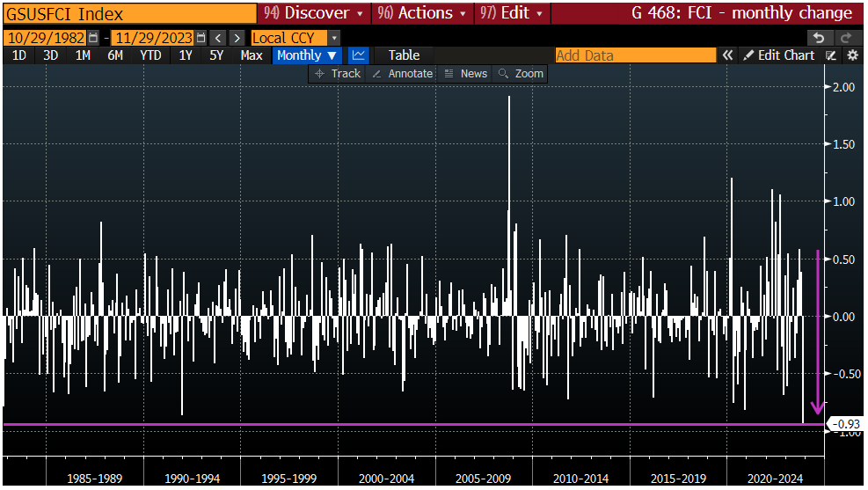868x490 pixels.
Task: Click the line chart type icon
Action: (358, 55)
